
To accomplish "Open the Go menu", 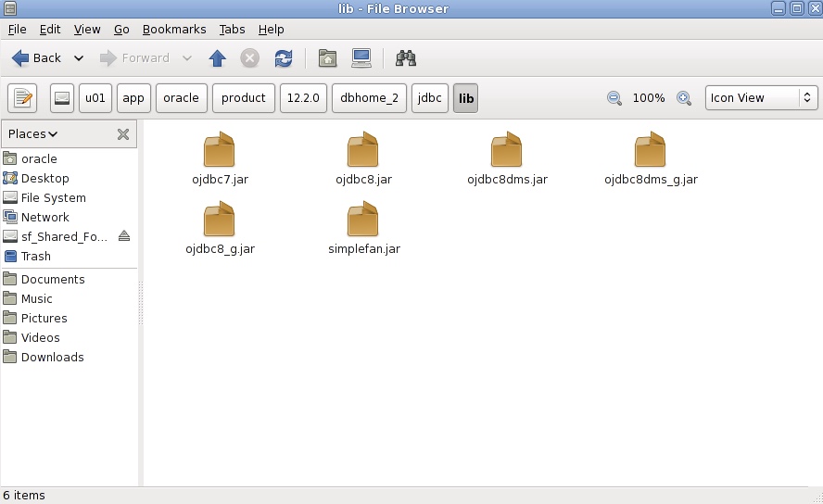I will point(121,30).
